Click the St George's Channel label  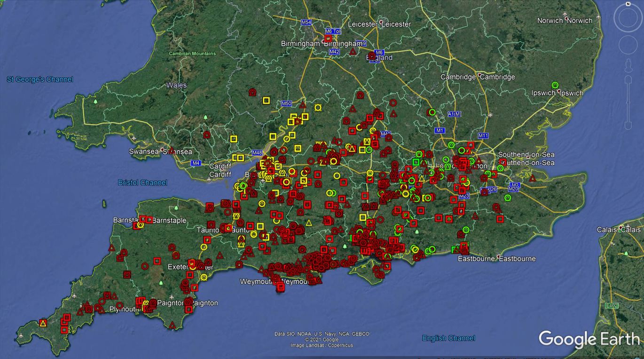point(40,80)
